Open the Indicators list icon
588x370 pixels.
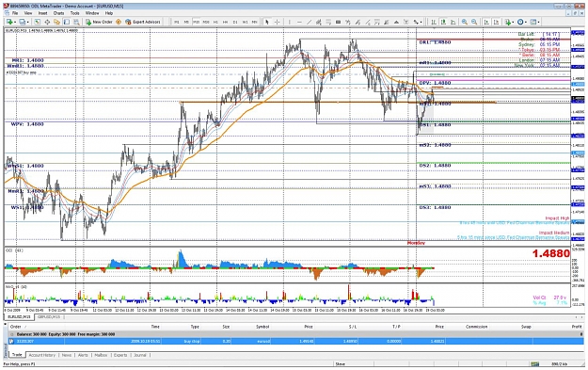coord(508,22)
